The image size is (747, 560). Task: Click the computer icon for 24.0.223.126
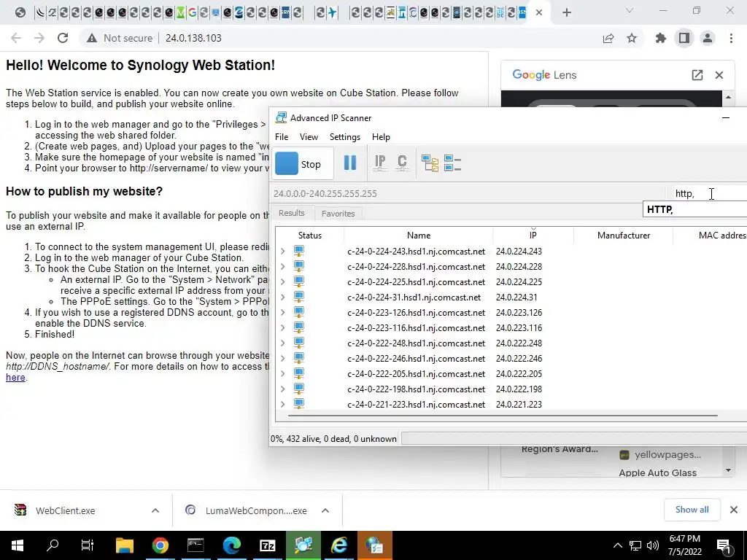[x=298, y=312]
